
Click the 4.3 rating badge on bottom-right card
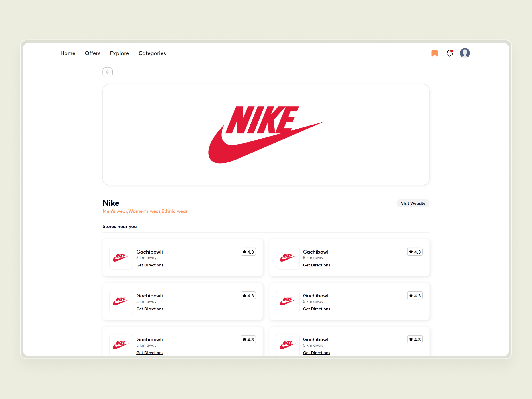click(x=415, y=339)
